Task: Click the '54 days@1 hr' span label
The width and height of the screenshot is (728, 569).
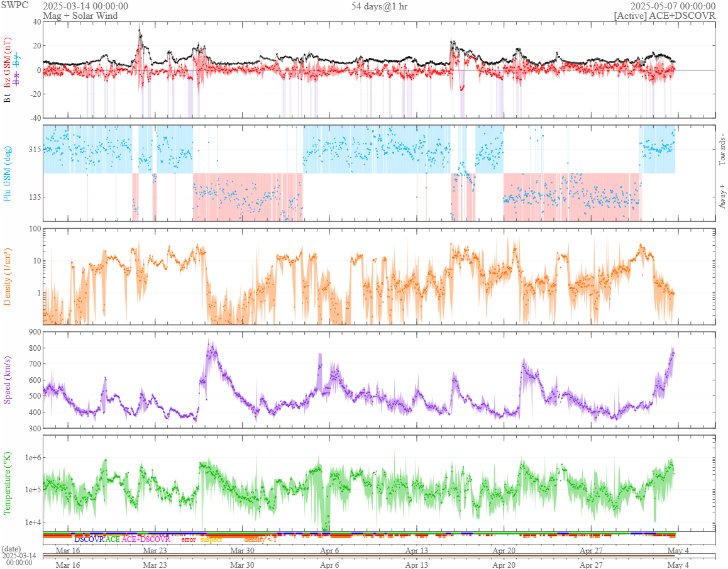Action: coord(379,6)
